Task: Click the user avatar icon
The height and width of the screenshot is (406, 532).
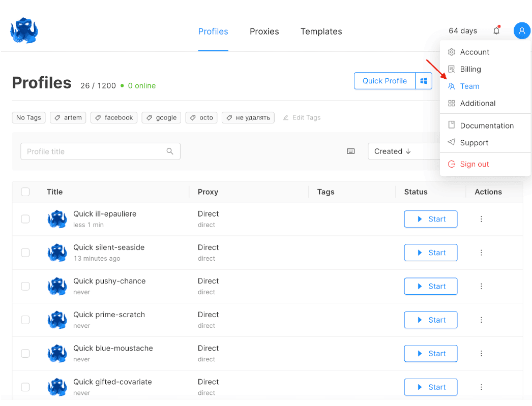Action: [x=522, y=30]
